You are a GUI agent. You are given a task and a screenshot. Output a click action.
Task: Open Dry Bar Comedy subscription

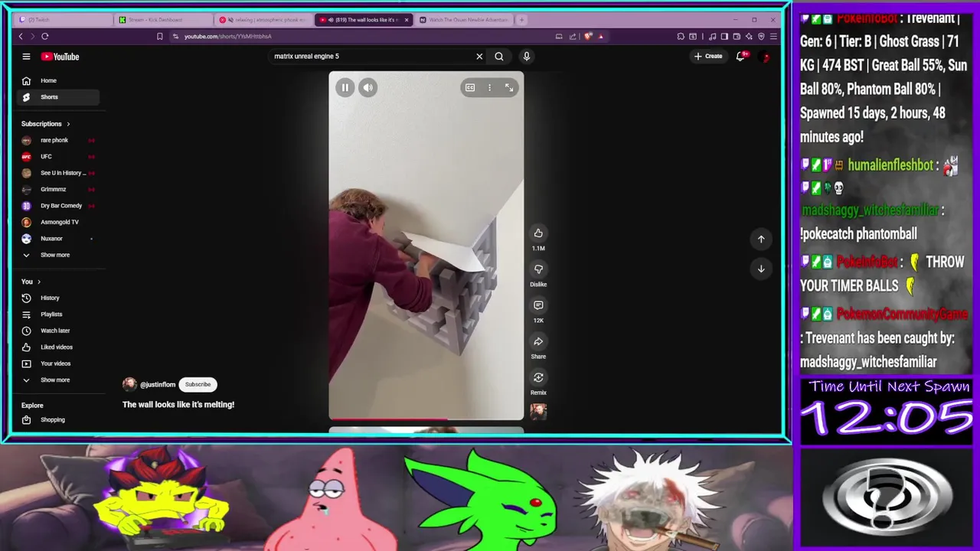pyautogui.click(x=58, y=206)
